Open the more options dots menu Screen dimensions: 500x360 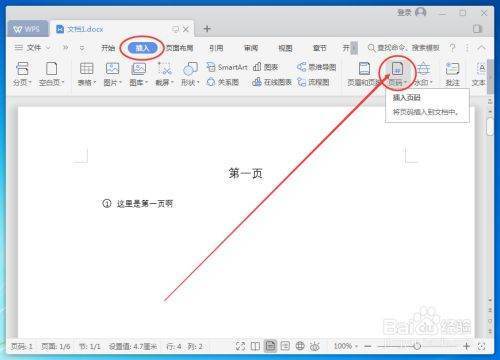coord(467,48)
